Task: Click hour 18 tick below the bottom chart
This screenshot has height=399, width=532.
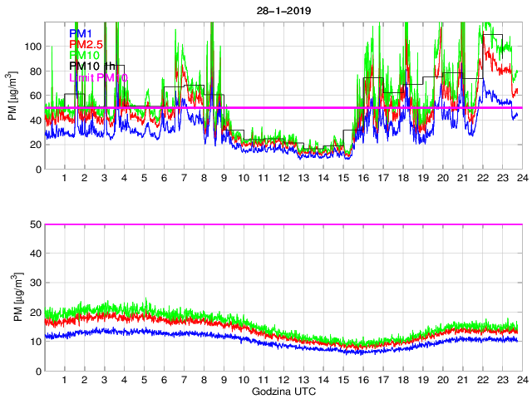Action: click(403, 380)
